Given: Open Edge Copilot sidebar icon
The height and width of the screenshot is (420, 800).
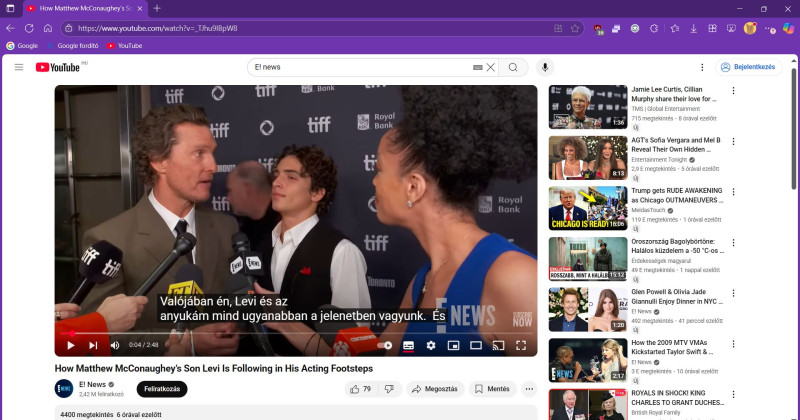Looking at the screenshot, I should (x=788, y=29).
